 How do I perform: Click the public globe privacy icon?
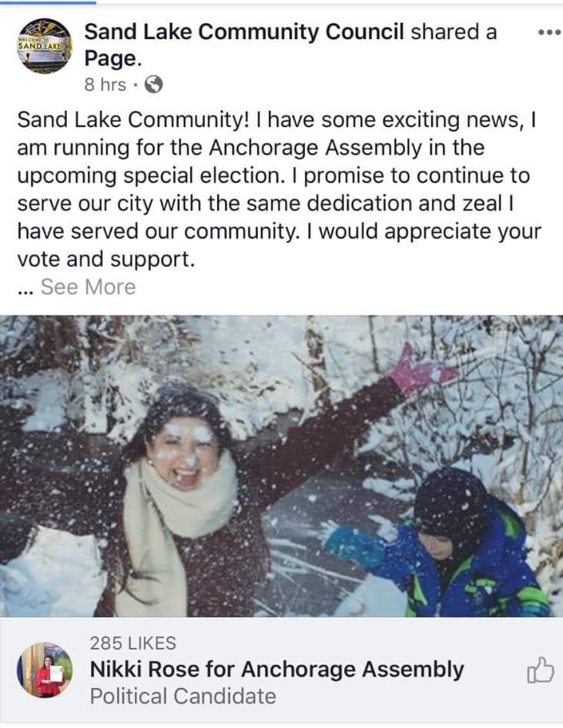pyautogui.click(x=154, y=85)
